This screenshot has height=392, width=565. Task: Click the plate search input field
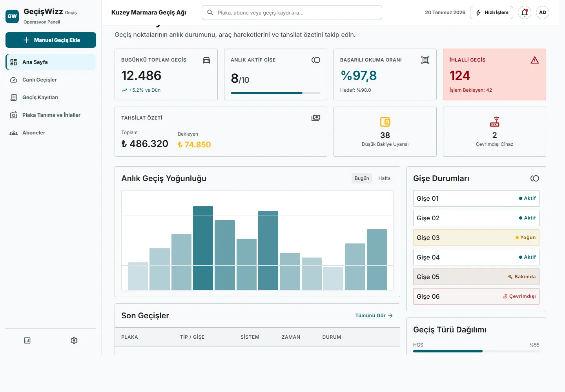292,13
